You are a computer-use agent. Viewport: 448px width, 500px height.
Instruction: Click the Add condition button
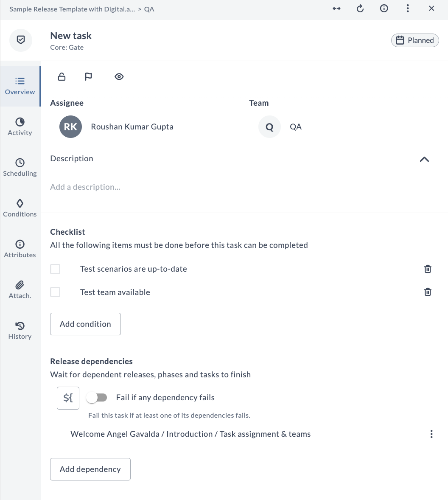coord(85,324)
